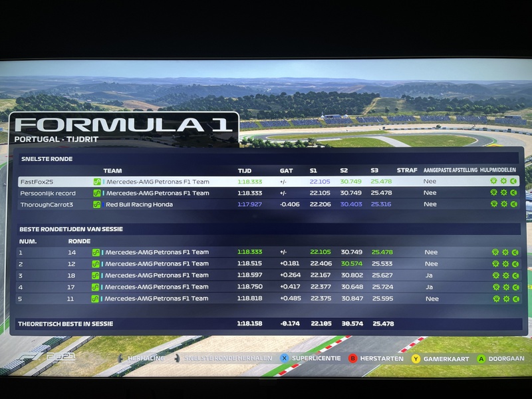Click the 1:18.818 session lap time
The height and width of the screenshot is (399, 532).
click(x=249, y=299)
